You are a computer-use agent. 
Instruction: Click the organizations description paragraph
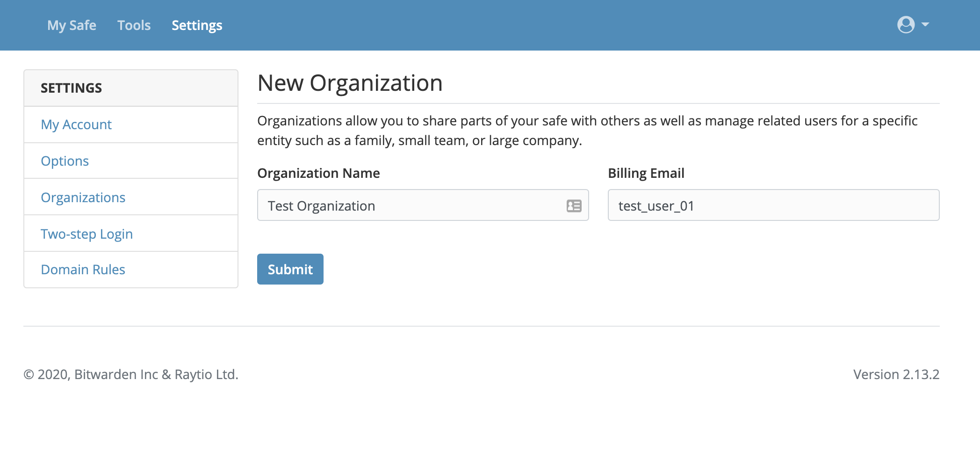(587, 131)
